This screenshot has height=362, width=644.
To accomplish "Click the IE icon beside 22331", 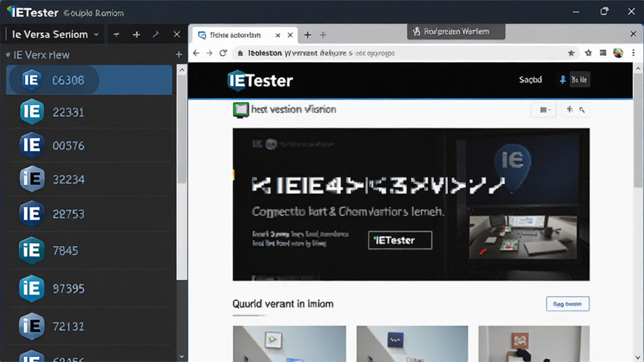I will pyautogui.click(x=31, y=112).
